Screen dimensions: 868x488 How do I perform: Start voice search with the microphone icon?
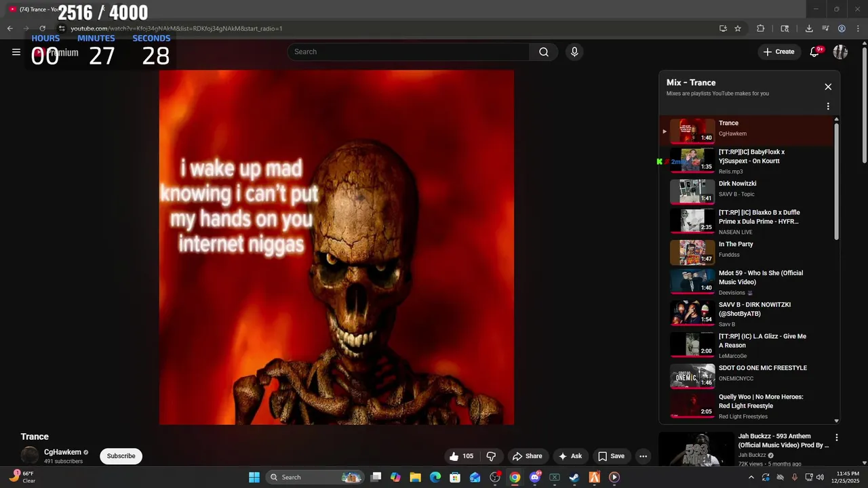(x=574, y=52)
